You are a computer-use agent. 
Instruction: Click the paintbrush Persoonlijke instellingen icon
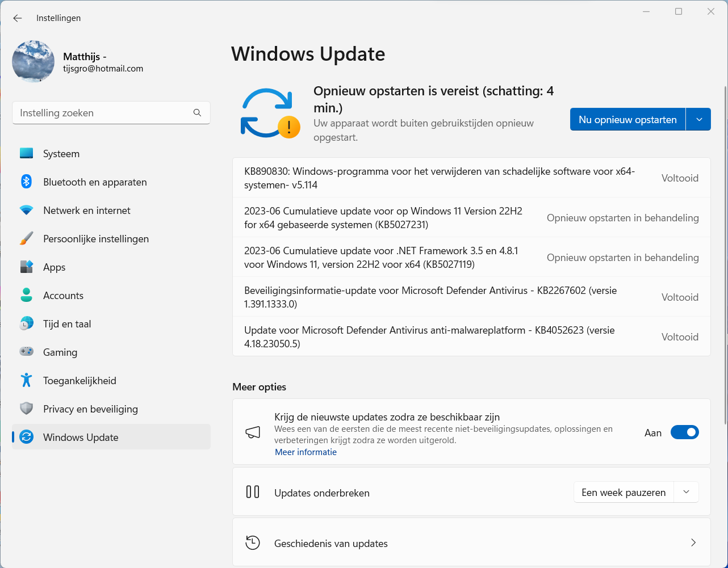tap(26, 239)
